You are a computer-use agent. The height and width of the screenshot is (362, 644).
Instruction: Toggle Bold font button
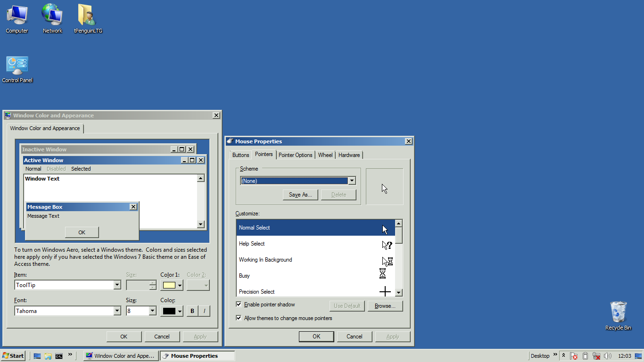pos(192,311)
